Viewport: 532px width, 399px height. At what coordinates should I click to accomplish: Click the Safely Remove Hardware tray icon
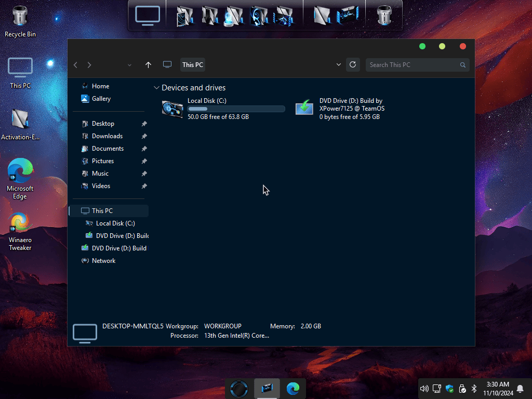click(462, 389)
